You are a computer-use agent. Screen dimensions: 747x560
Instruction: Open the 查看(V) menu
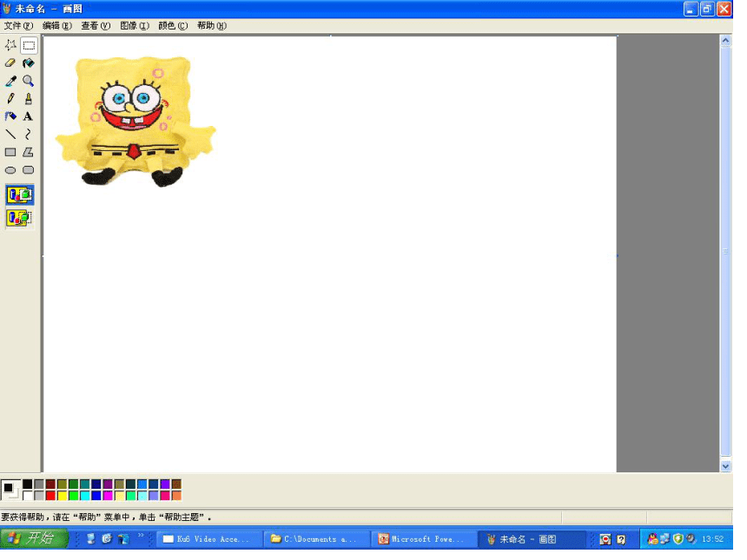point(96,26)
